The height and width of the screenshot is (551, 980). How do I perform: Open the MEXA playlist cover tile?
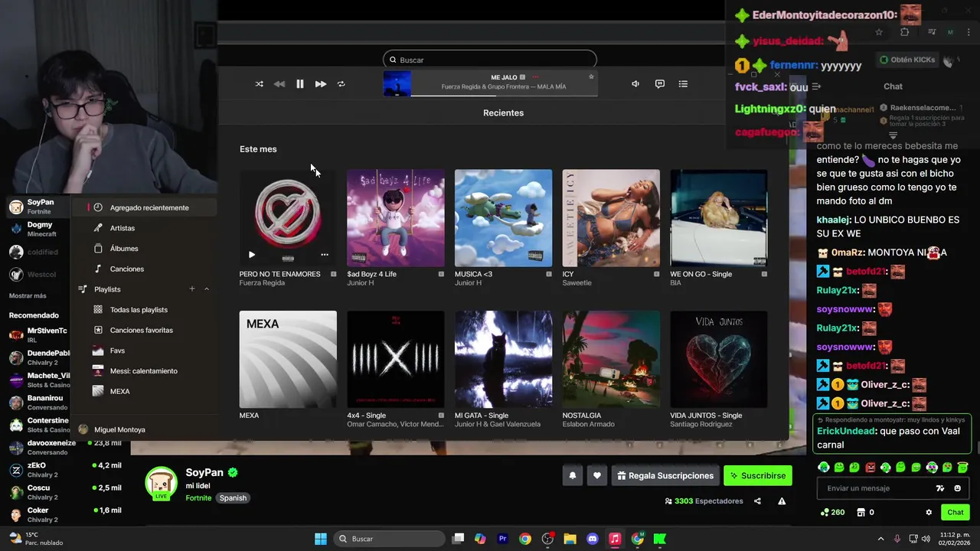click(x=288, y=360)
